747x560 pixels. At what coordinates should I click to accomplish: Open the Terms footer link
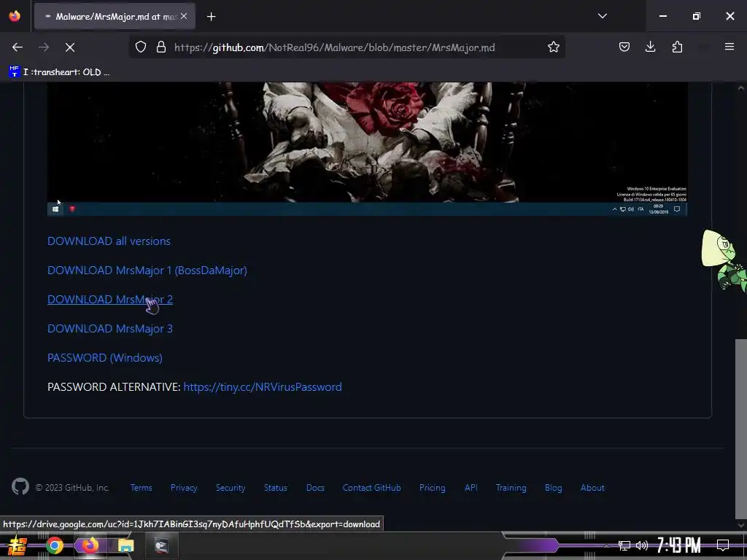coord(141,488)
